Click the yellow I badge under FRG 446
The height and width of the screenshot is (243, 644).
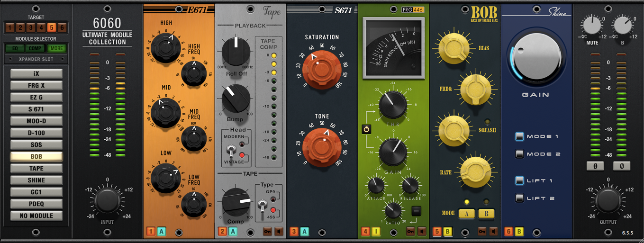coord(376,232)
